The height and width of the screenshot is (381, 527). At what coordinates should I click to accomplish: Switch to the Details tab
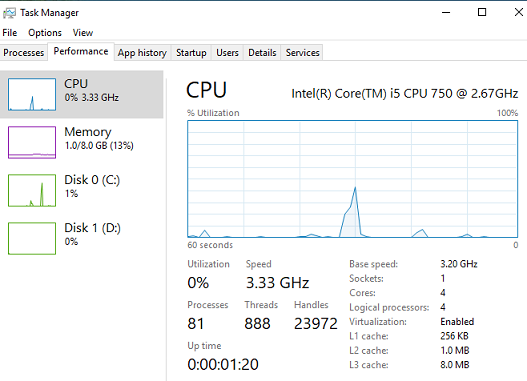click(262, 53)
